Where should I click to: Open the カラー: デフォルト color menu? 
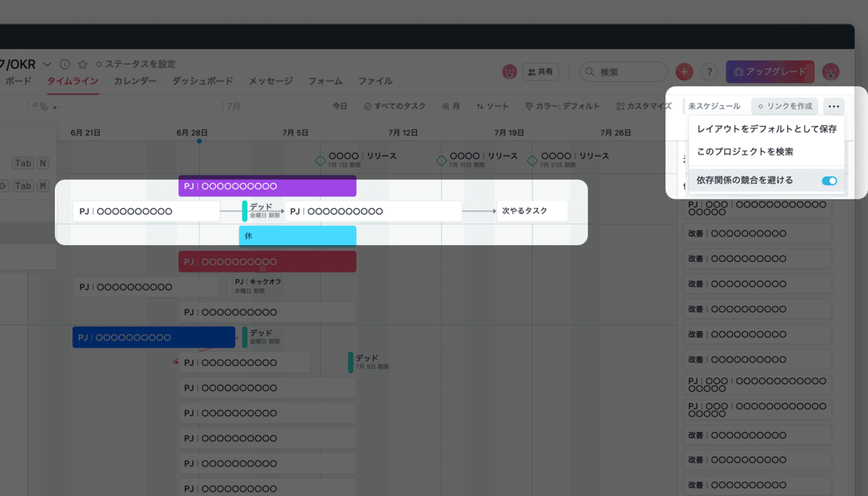tap(563, 106)
